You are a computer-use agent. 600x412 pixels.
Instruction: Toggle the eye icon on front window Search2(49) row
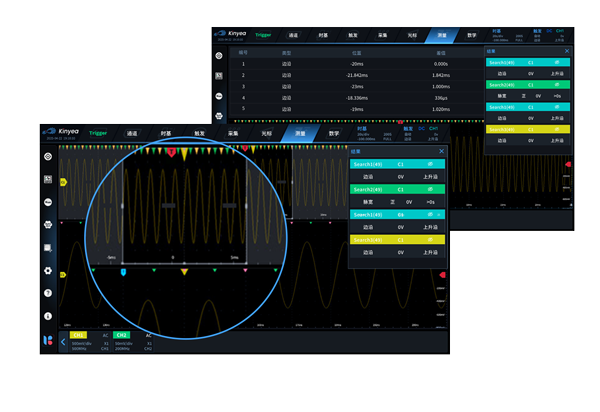coord(430,189)
